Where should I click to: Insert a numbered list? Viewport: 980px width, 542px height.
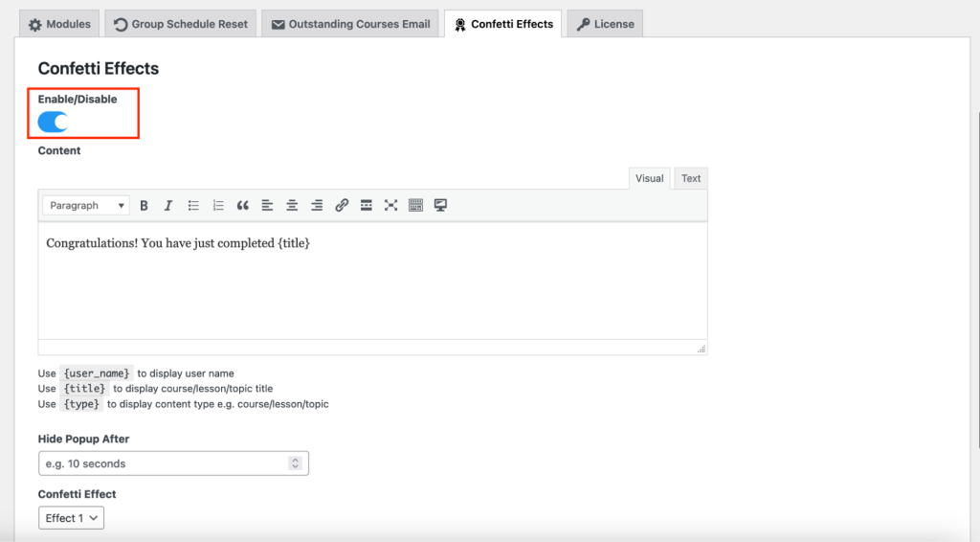218,205
